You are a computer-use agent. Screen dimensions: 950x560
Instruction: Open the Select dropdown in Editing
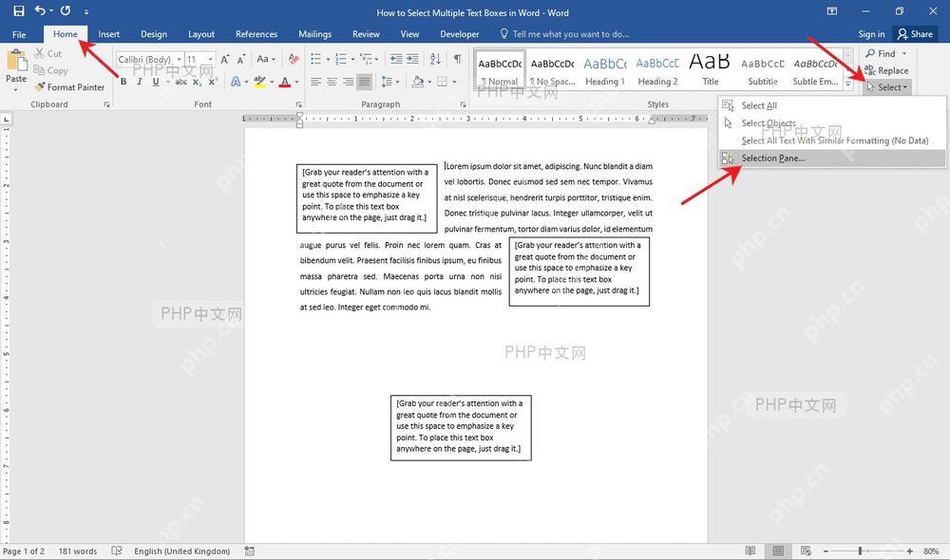887,87
